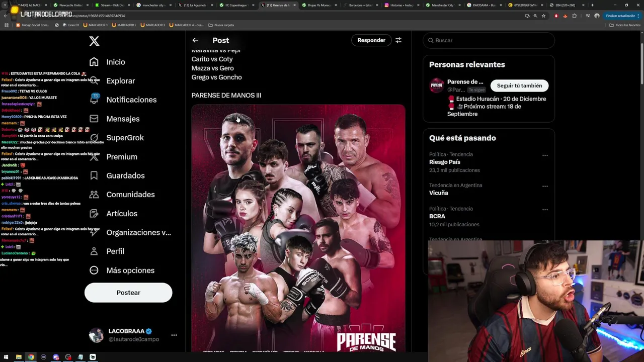
Task: Click Finalizar actualización button
Action: 623,16
